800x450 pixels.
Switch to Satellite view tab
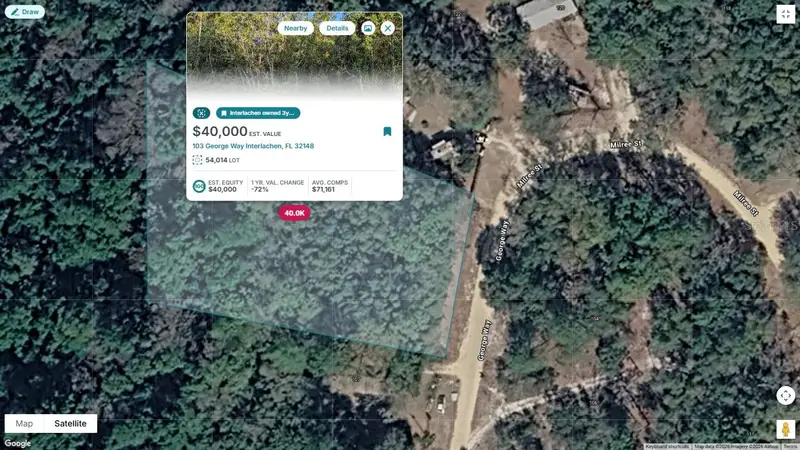pos(70,423)
